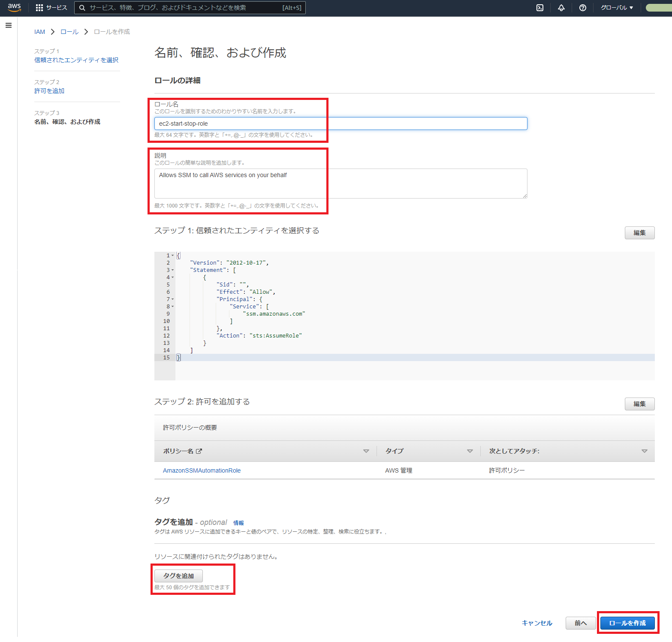This screenshot has width=672, height=642.
Task: Click the 許可ポリシー attachment cell
Action: pyautogui.click(x=507, y=470)
